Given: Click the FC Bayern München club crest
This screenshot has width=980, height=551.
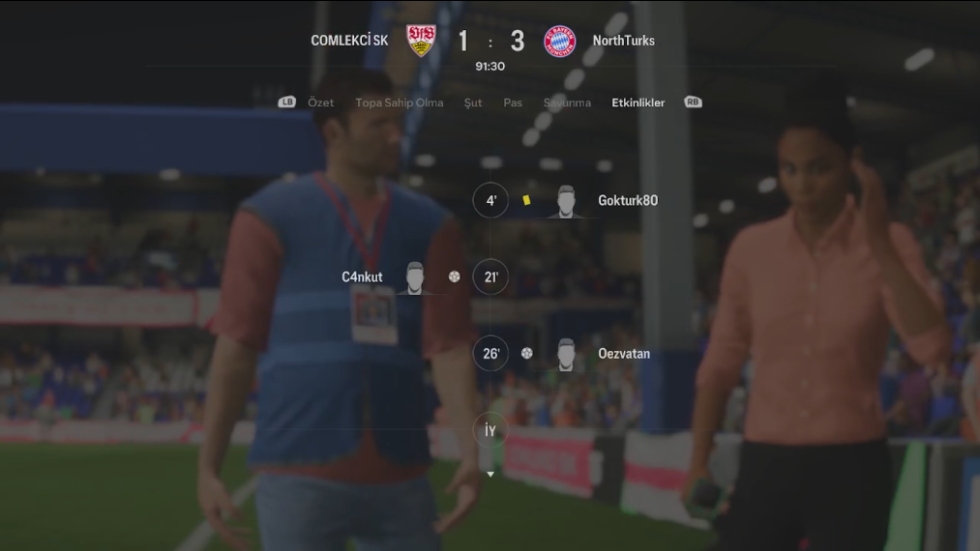Looking at the screenshot, I should click(559, 42).
